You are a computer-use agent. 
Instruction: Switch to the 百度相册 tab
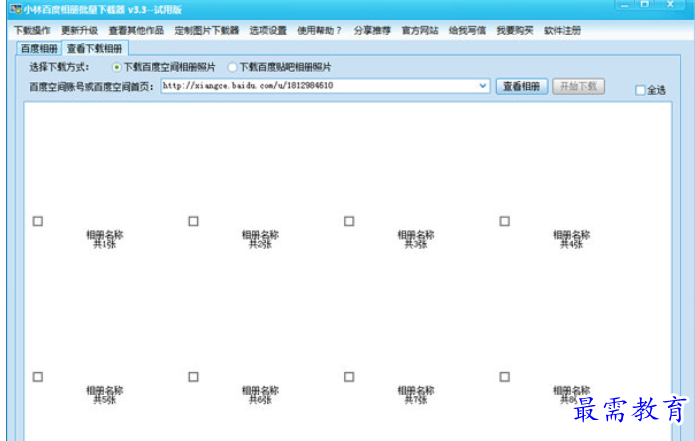(x=39, y=48)
